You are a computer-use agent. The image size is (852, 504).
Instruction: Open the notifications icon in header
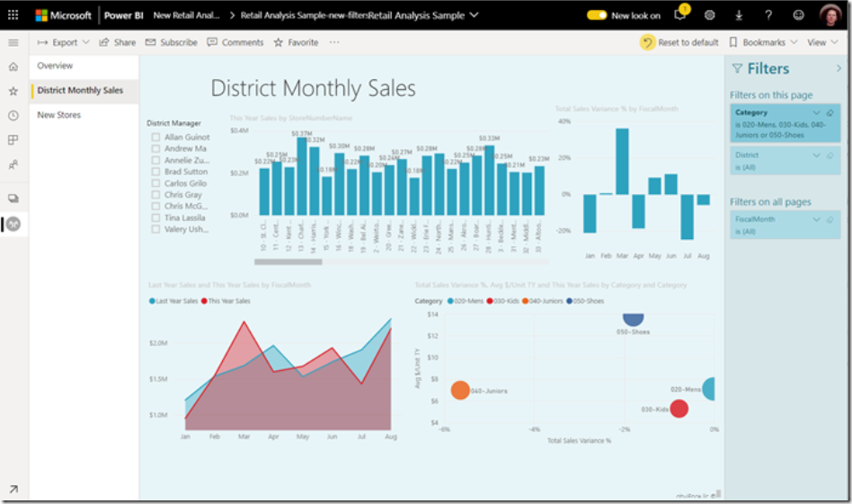tap(680, 14)
